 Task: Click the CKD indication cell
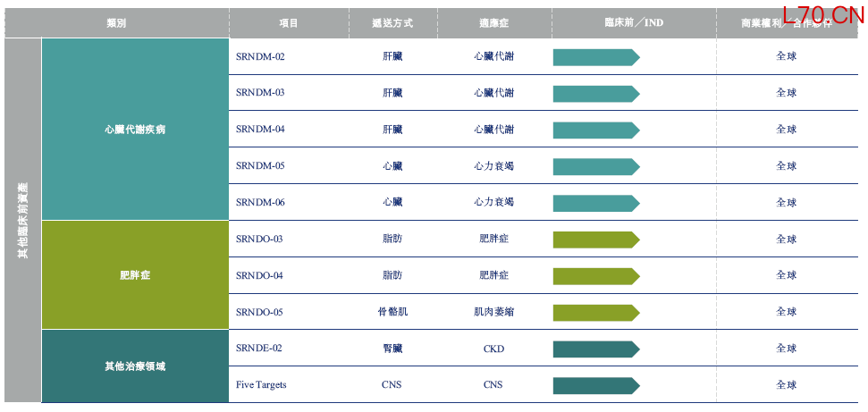point(493,349)
